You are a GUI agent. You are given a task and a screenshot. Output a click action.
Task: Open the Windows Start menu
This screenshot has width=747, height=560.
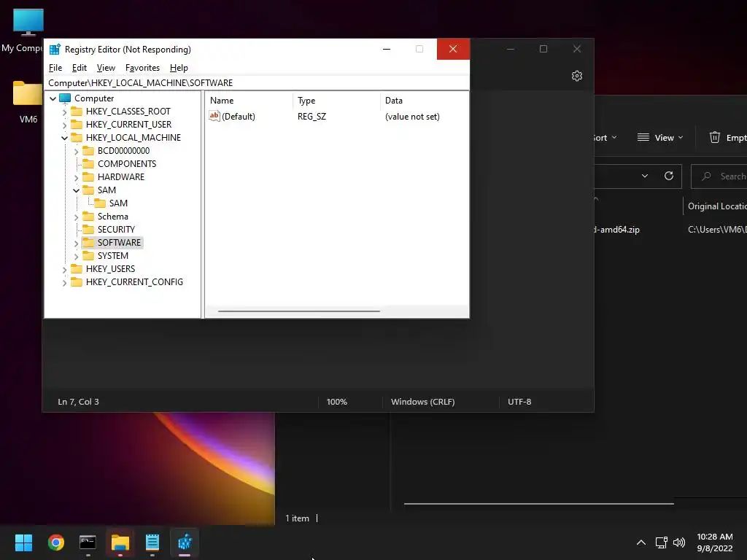(x=23, y=542)
